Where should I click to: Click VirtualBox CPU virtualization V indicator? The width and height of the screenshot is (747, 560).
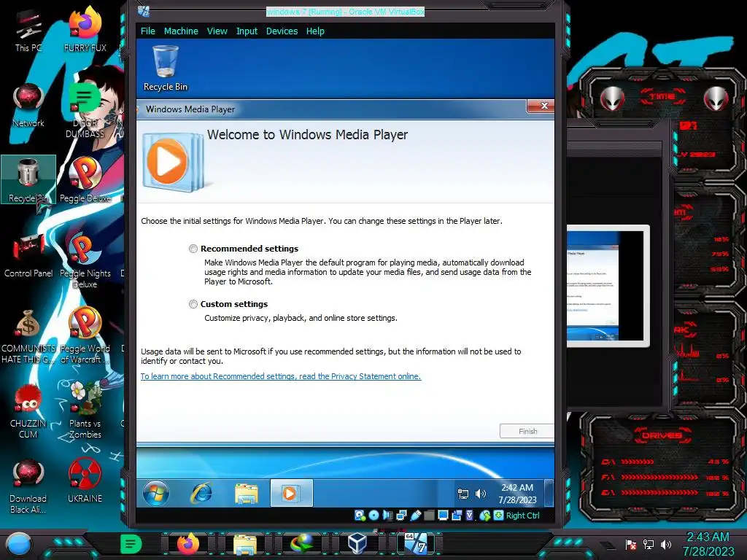[470, 516]
